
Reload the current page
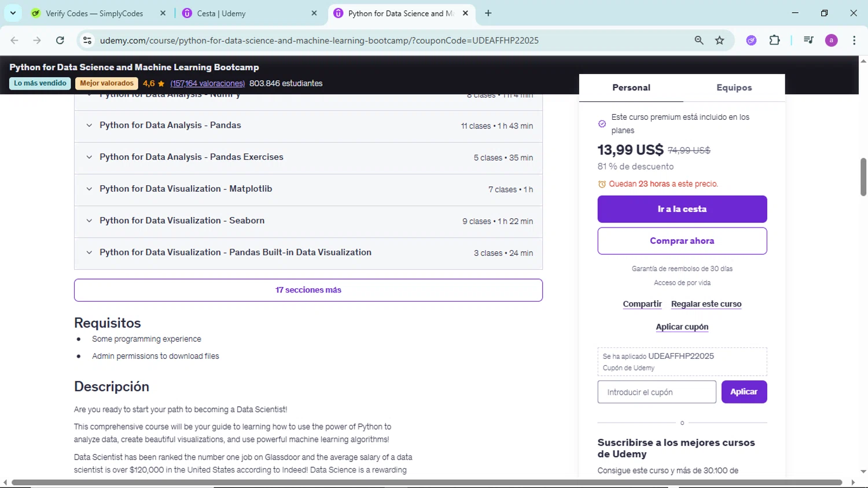(60, 41)
